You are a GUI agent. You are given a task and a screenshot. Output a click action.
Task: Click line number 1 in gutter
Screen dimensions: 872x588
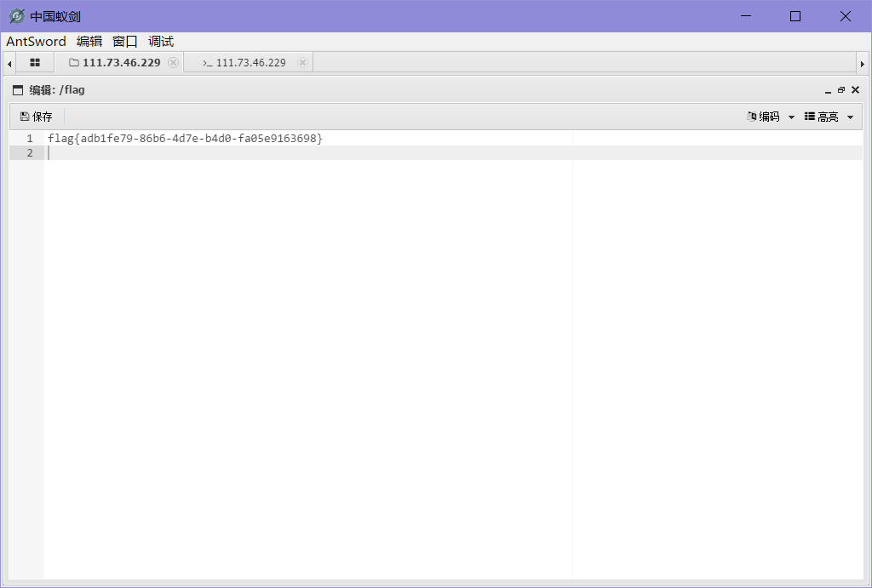click(x=30, y=139)
